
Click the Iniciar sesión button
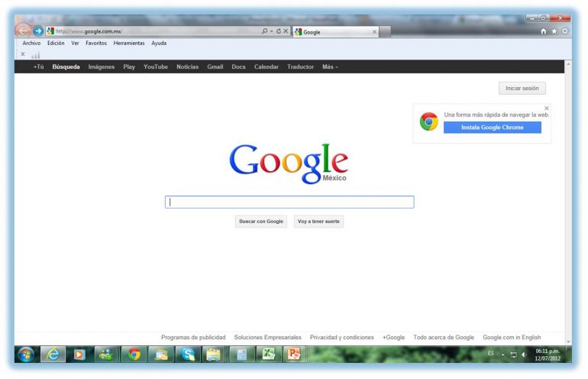tap(522, 88)
